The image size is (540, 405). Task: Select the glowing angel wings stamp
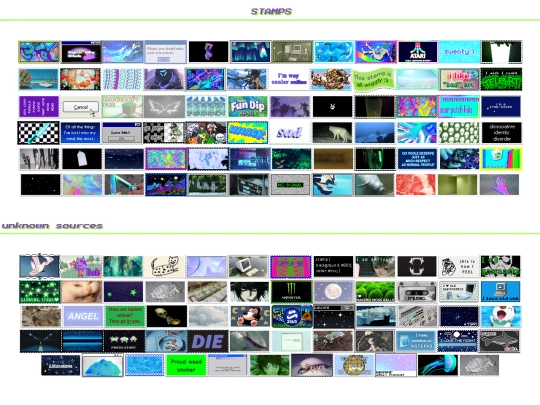click(x=164, y=106)
